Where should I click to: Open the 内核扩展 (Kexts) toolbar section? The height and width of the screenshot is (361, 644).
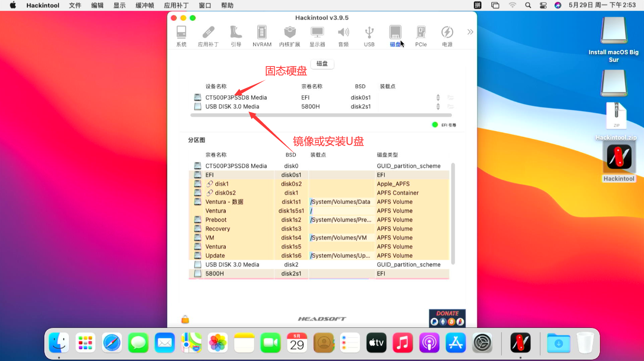pyautogui.click(x=290, y=36)
